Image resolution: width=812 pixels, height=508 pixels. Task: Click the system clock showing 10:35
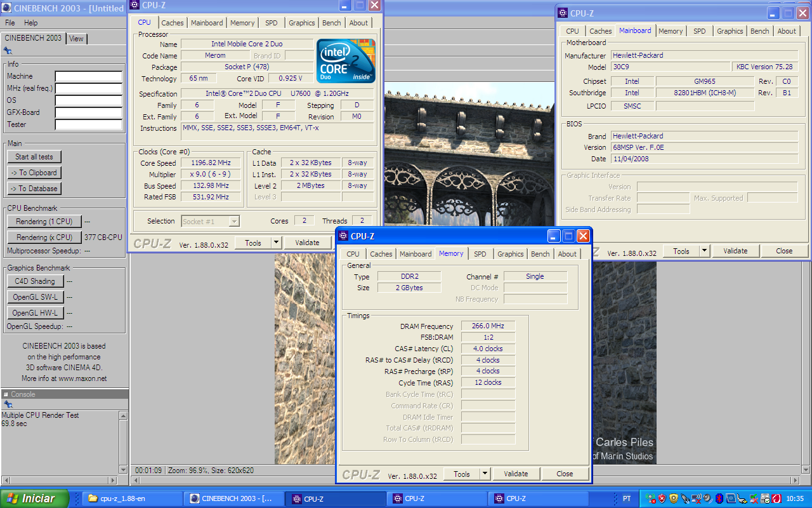[794, 498]
